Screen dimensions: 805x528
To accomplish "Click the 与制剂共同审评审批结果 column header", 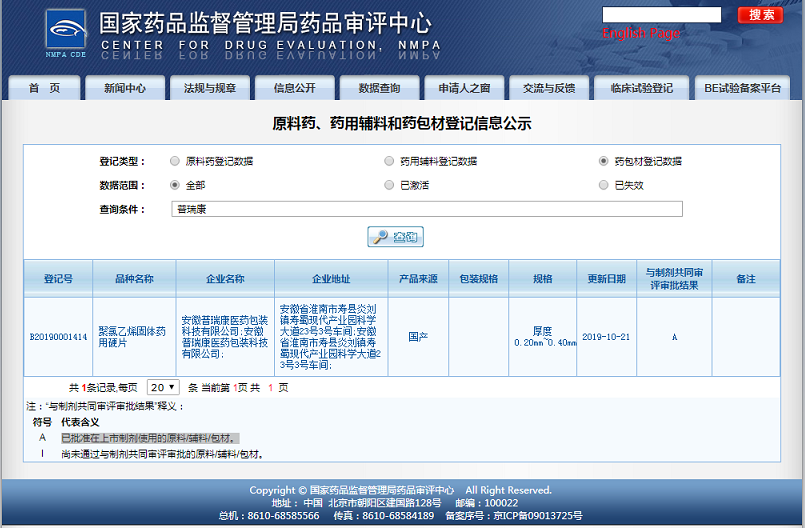I will coord(674,279).
